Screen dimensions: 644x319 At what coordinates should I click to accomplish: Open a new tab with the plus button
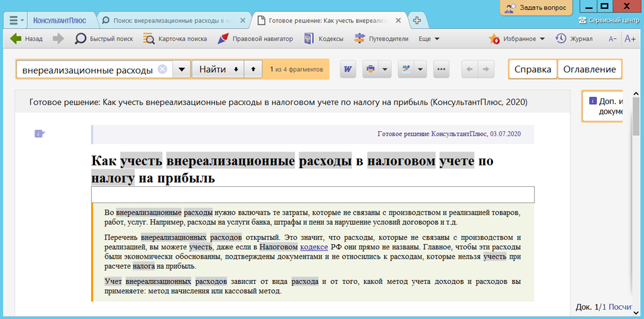[x=416, y=20]
